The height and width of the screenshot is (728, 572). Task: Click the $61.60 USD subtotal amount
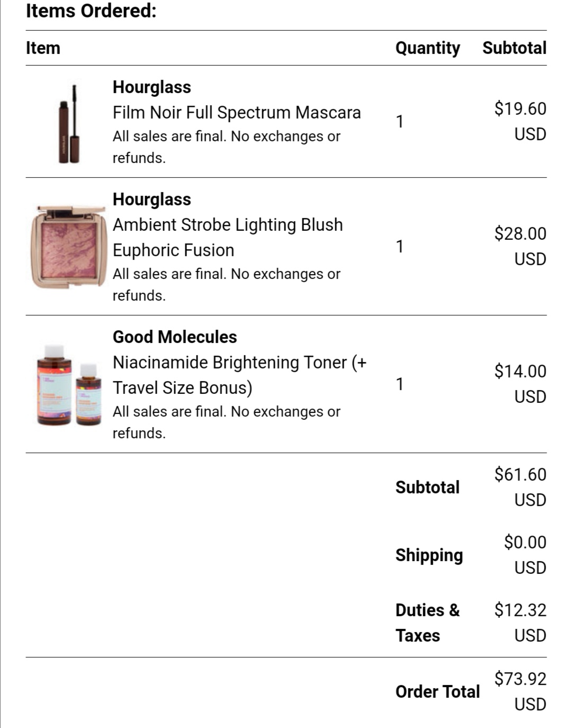point(521,487)
